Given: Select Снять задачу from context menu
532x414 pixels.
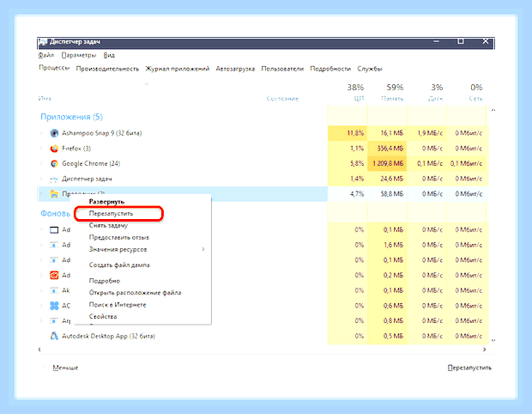Looking at the screenshot, I should pos(108,226).
